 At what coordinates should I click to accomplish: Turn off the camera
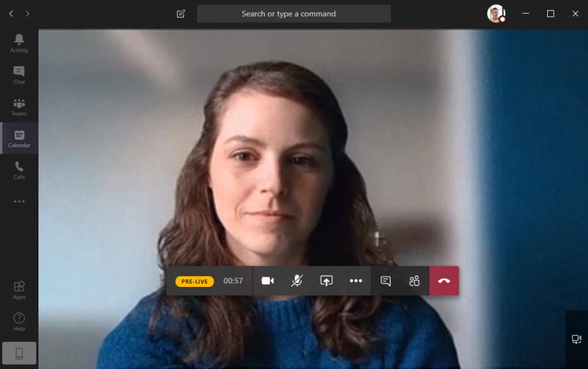268,281
